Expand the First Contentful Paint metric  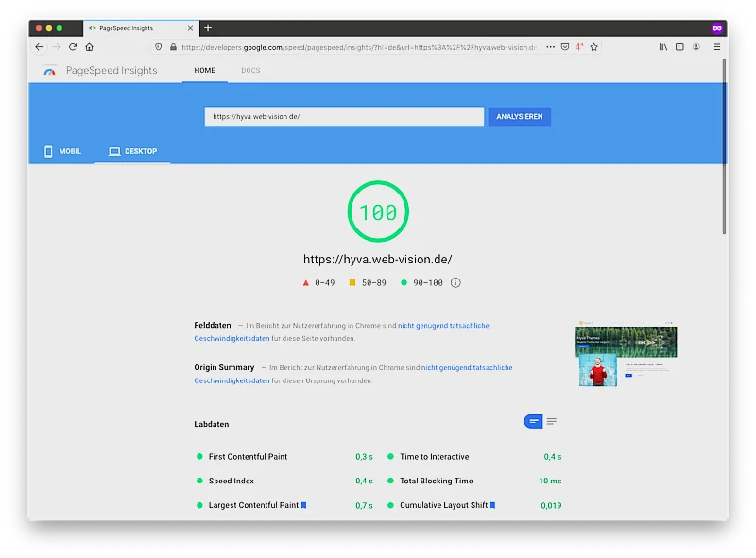click(x=248, y=457)
